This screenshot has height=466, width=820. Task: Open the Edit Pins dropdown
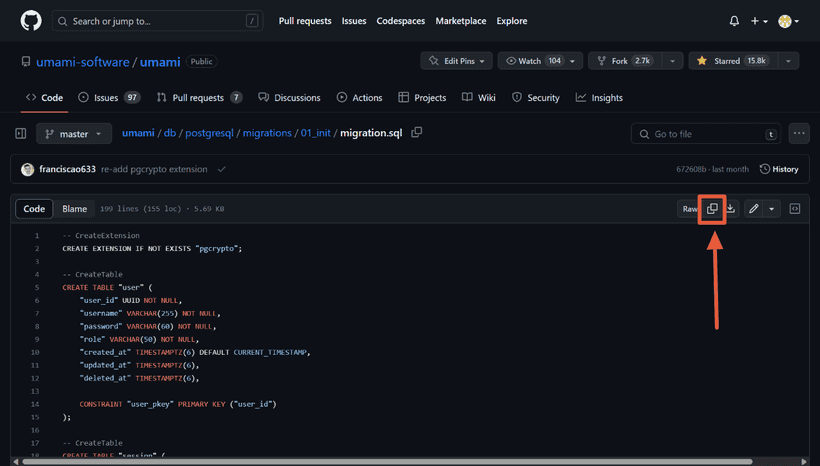point(457,61)
